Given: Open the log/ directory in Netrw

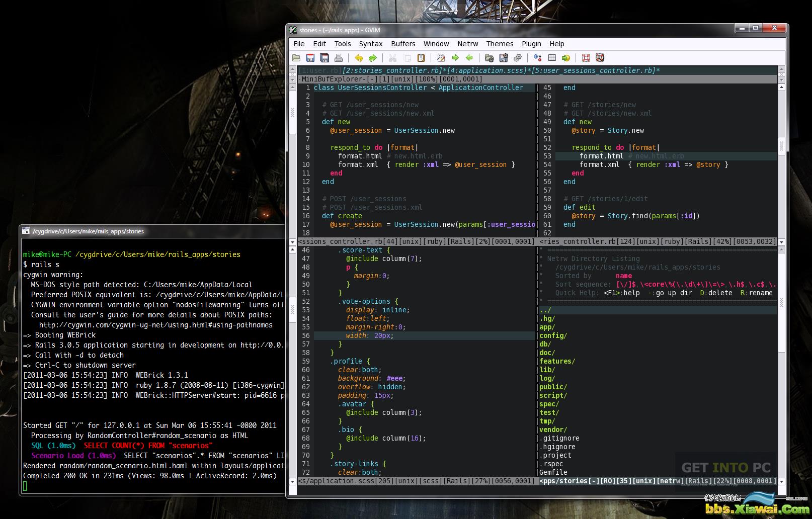Looking at the screenshot, I should coord(547,378).
